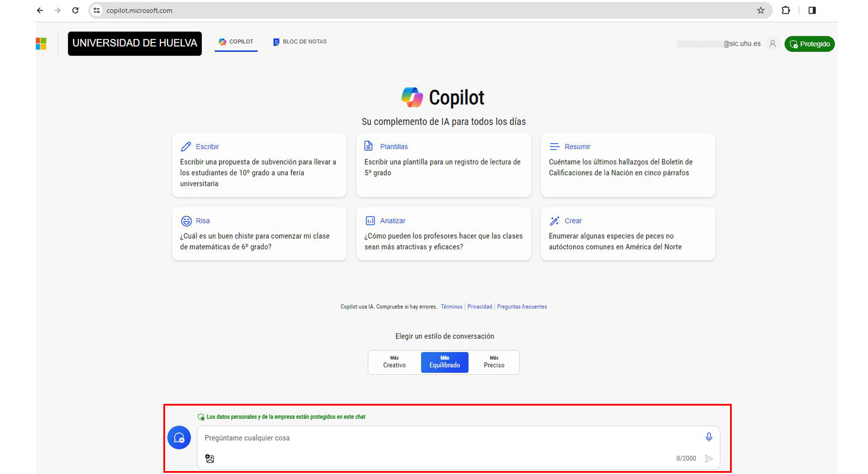This screenshot has width=868, height=474.
Task: Choose the Risa suggestion card
Action: tap(259, 233)
